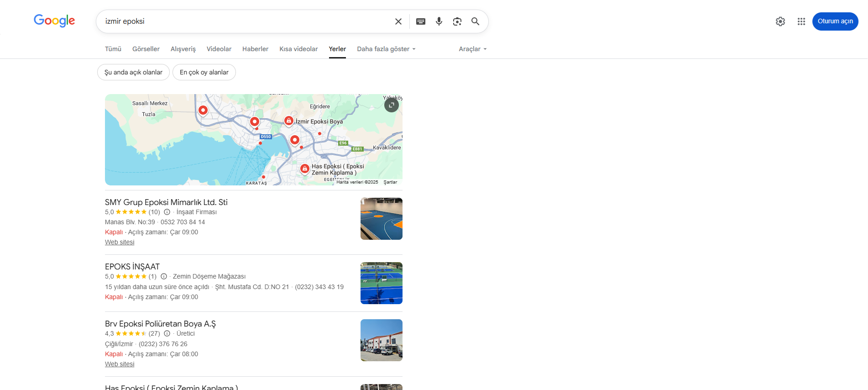Open SMY Grup Epoksi's Web sitesi link
This screenshot has width=868, height=390.
[119, 242]
